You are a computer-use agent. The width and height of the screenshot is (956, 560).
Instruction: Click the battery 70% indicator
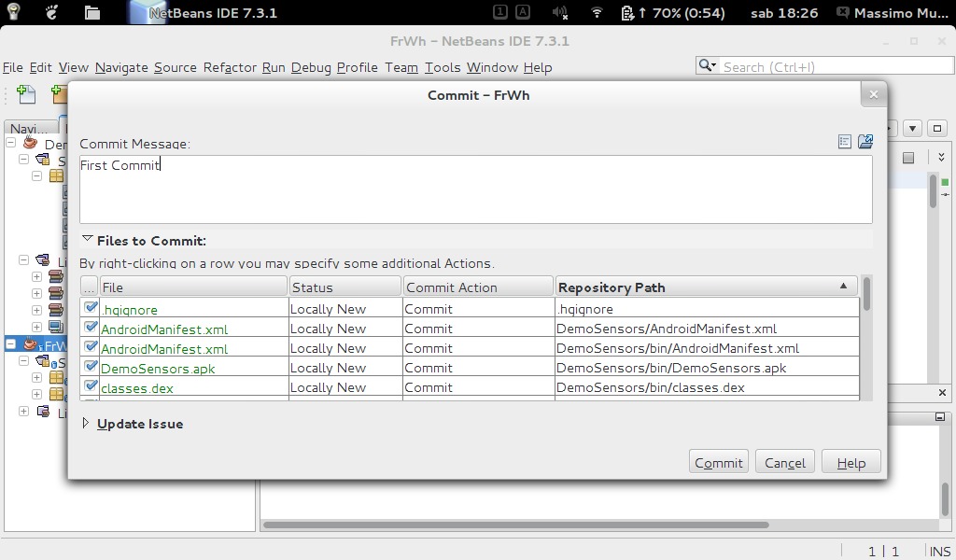(673, 13)
